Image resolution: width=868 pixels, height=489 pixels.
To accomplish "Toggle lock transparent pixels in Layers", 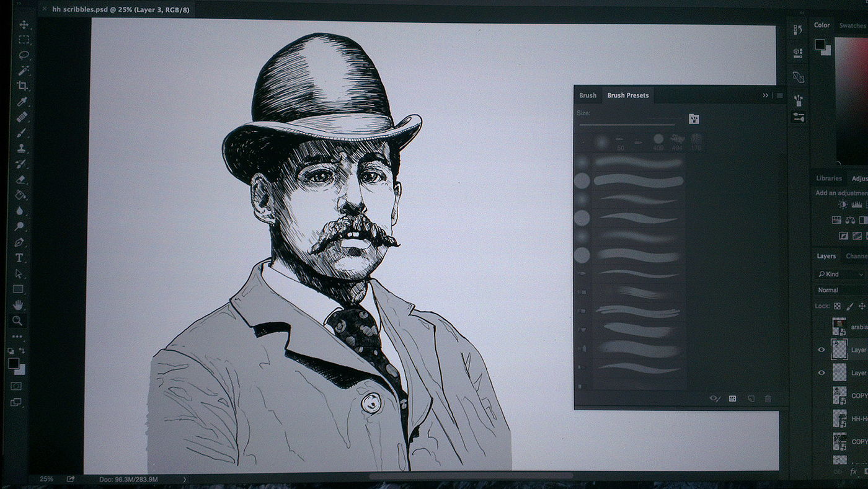I will point(837,306).
